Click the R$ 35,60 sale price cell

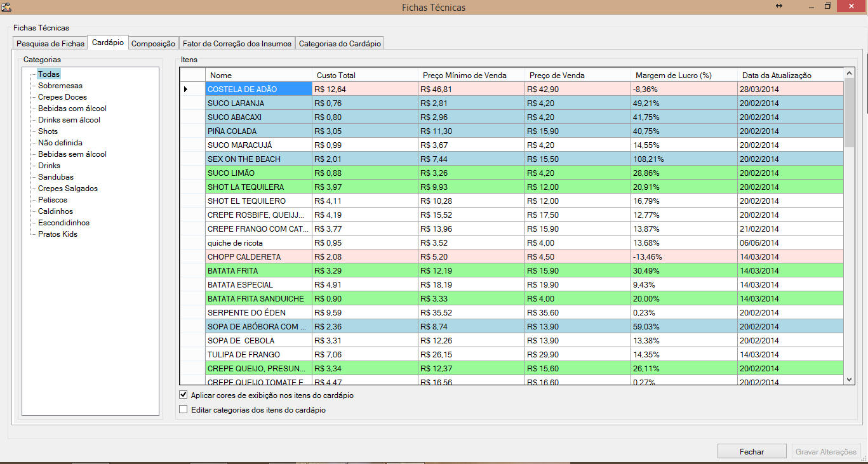tap(578, 313)
